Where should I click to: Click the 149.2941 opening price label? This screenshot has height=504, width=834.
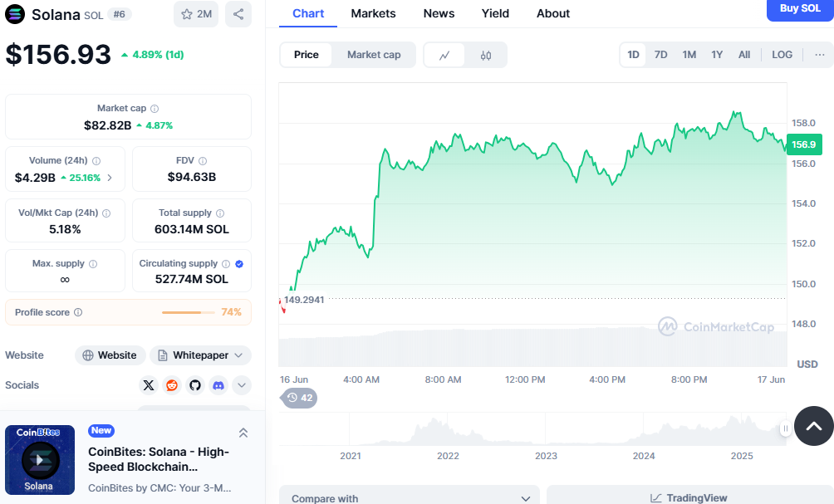pyautogui.click(x=304, y=300)
